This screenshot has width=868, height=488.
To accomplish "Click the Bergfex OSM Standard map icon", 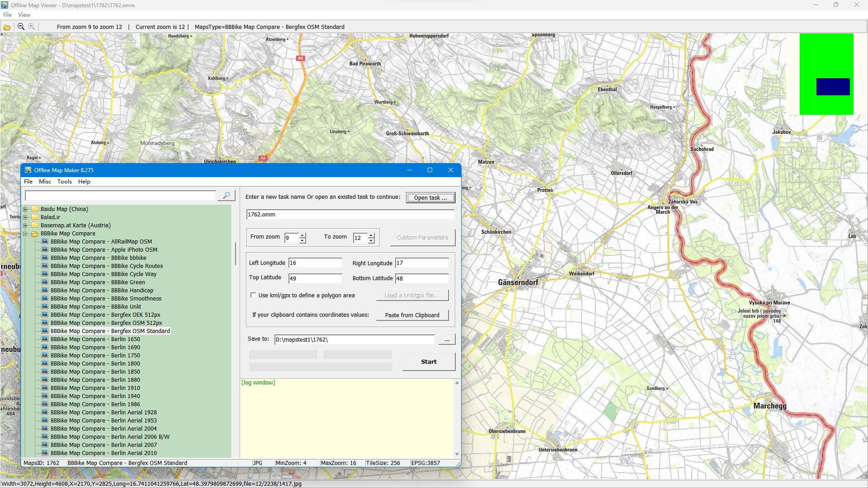I will pyautogui.click(x=45, y=331).
